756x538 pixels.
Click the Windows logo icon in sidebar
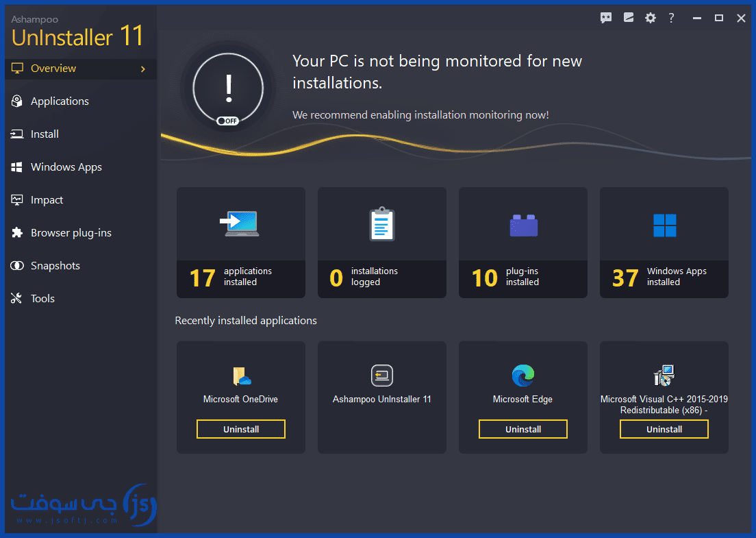(17, 167)
